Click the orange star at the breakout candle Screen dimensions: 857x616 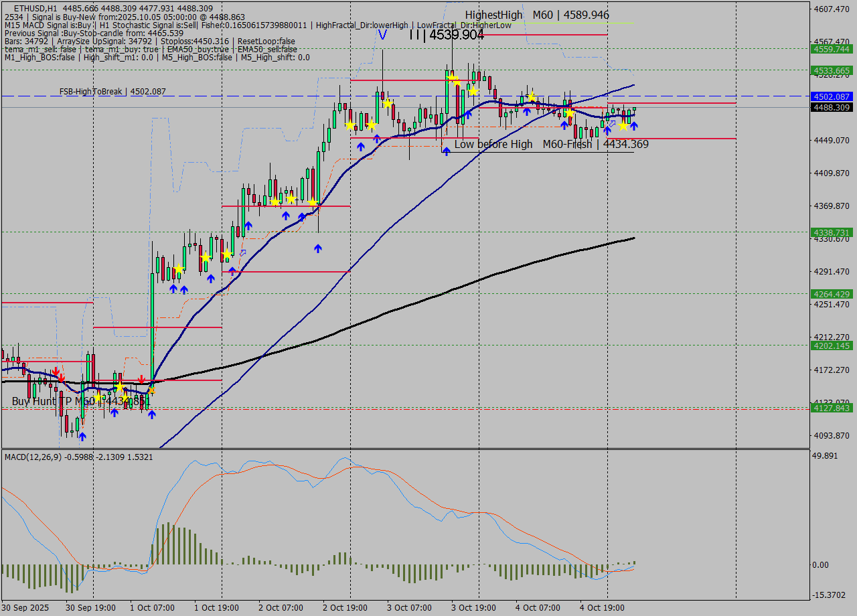[x=151, y=390]
